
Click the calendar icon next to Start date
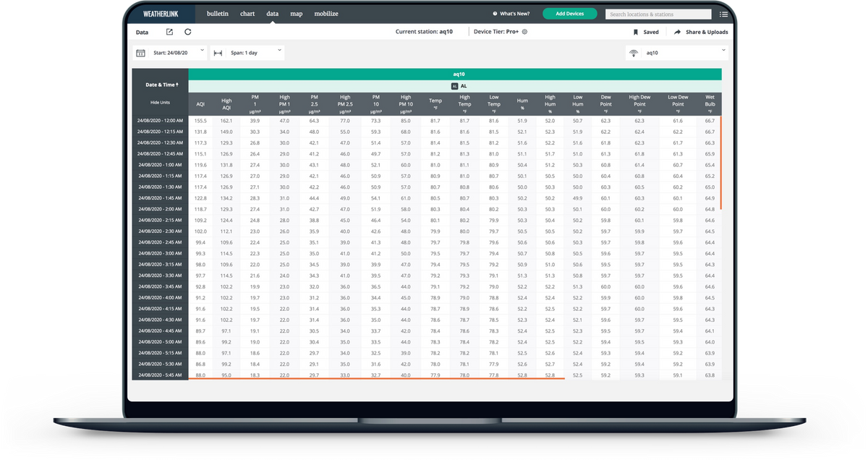click(140, 53)
